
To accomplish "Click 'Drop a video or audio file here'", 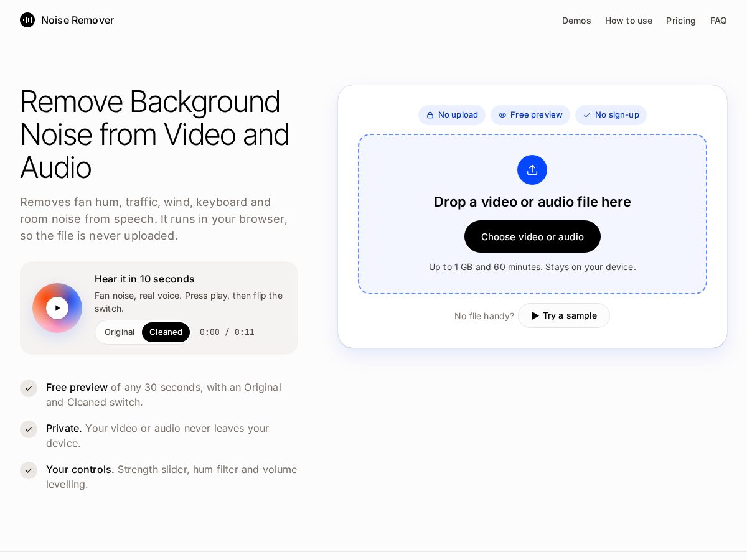I will pos(532,202).
